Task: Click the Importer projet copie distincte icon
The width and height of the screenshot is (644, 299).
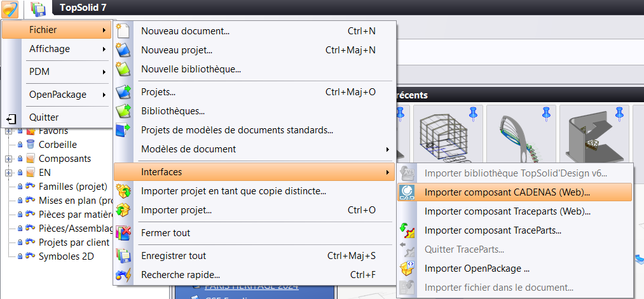Action: [x=123, y=191]
